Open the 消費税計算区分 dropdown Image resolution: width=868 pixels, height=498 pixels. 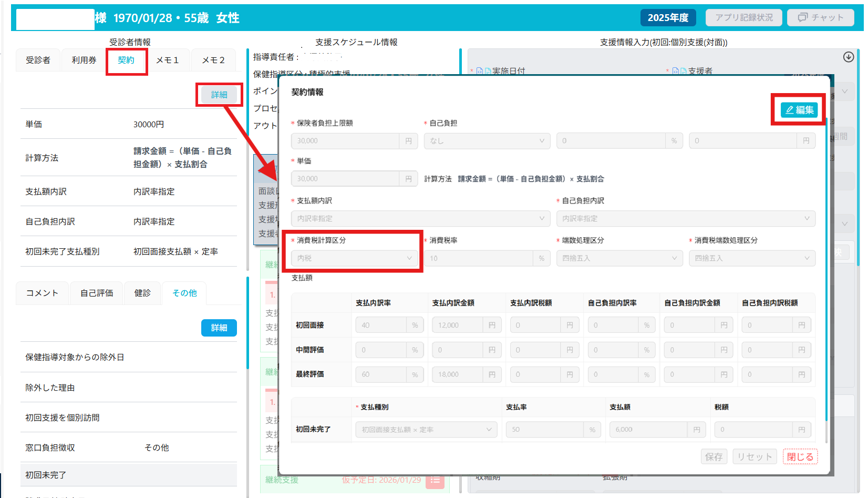tap(354, 258)
